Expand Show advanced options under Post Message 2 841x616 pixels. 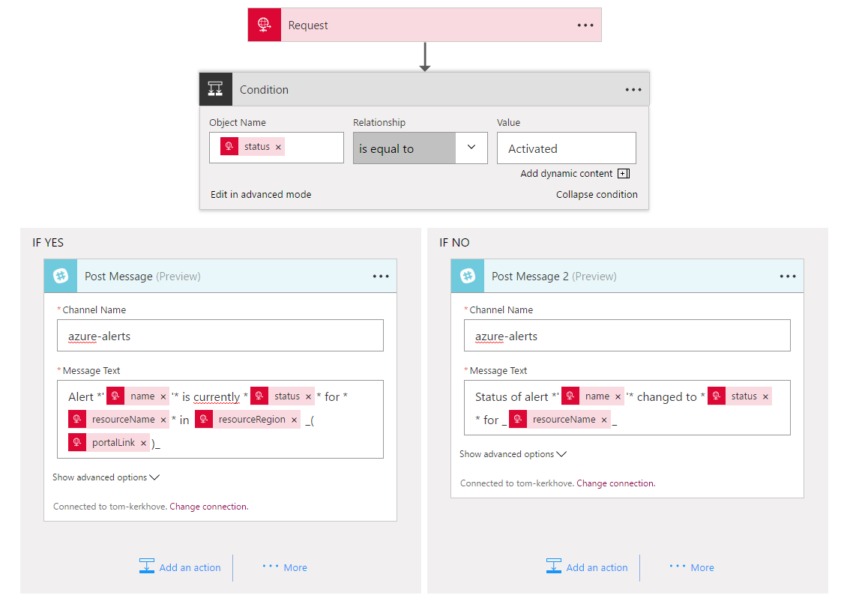point(513,453)
